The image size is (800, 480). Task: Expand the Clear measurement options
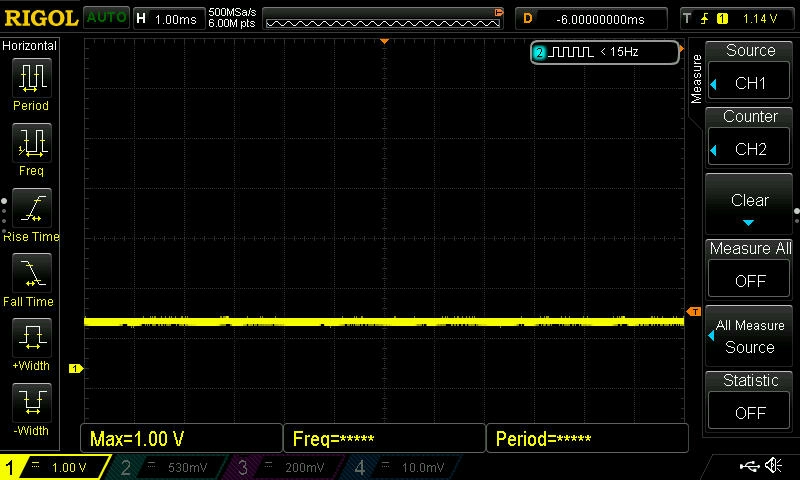749,205
